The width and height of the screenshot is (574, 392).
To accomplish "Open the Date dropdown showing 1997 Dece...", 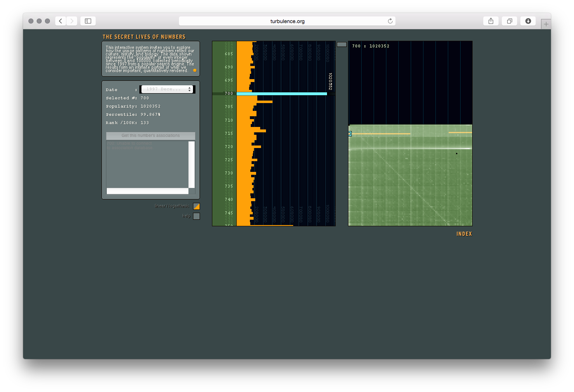I will 167,89.
